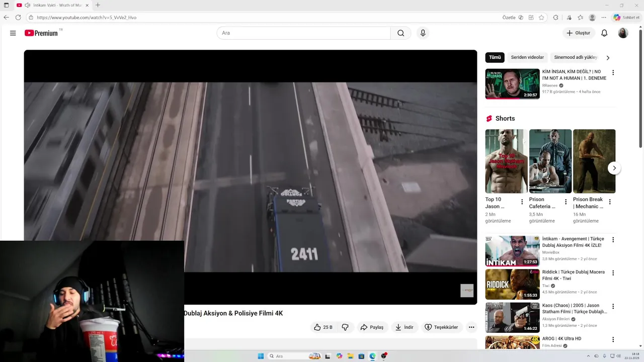Open taskbar clock showing 18:18
The image size is (644, 362).
tap(632, 356)
